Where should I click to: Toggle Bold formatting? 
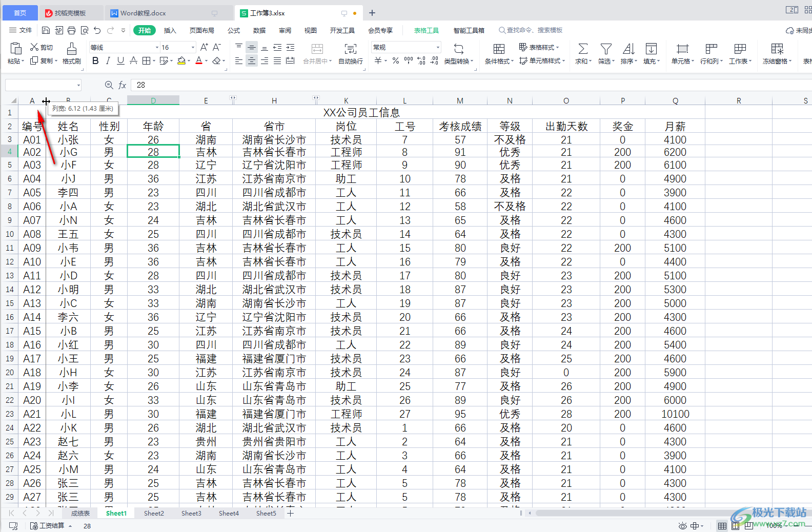tap(95, 61)
